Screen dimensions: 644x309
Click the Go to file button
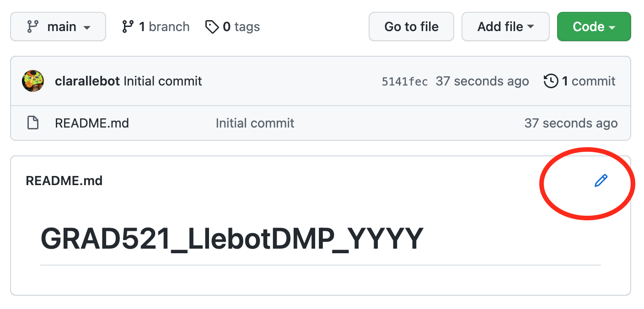point(411,26)
